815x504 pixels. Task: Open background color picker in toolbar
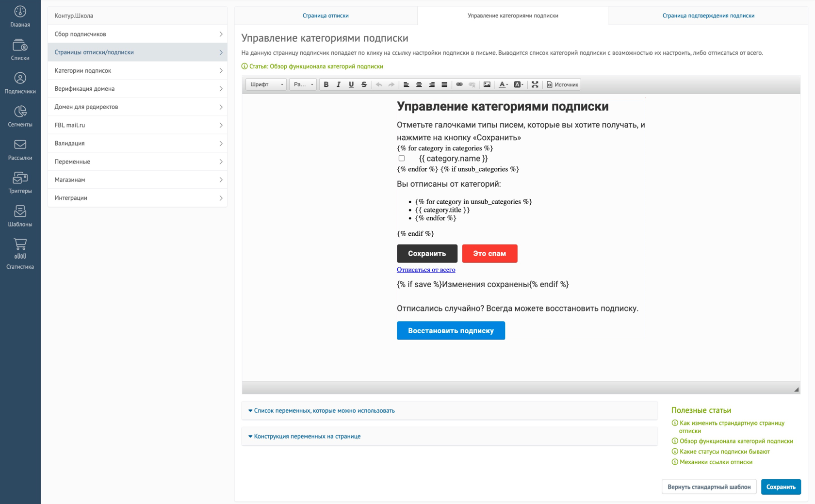(x=518, y=84)
